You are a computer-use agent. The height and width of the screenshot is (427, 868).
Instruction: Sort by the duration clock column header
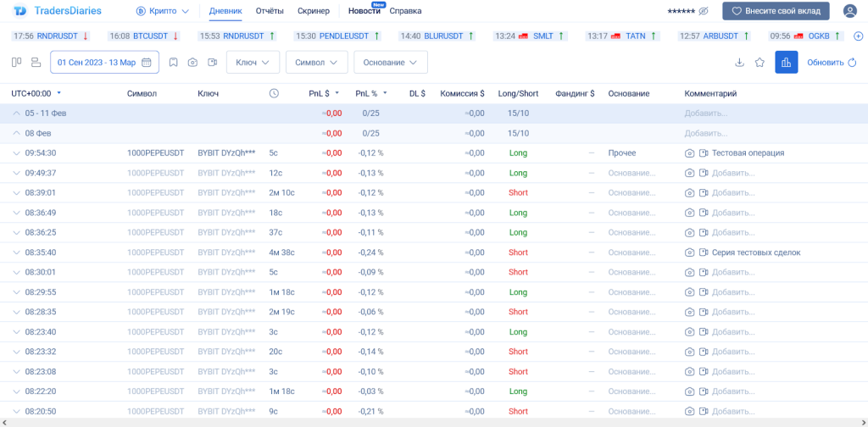274,93
